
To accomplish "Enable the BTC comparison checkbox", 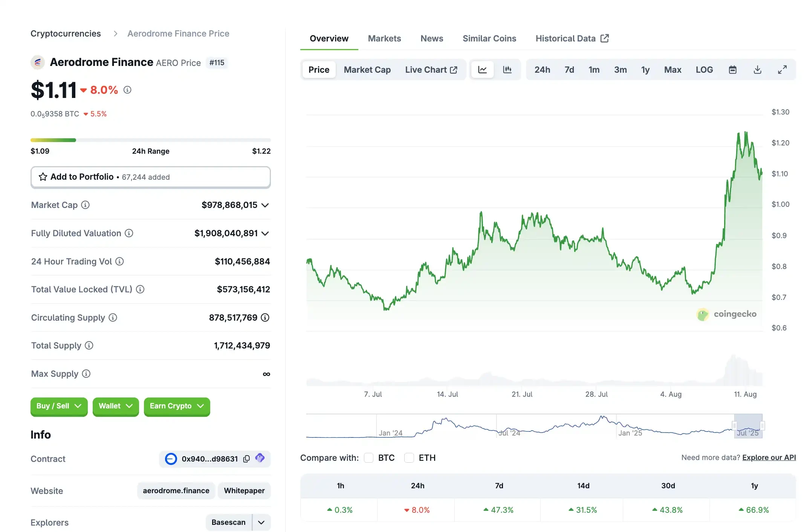I will pos(368,457).
